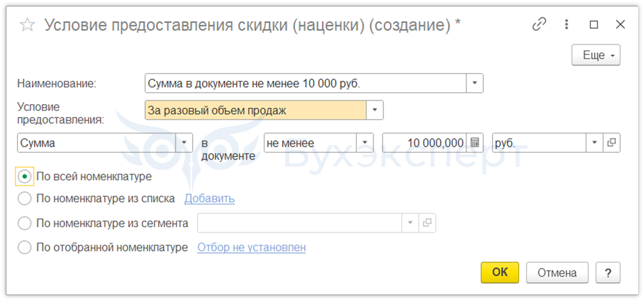
Task: Choose "По номенклатуре из списка" radio button
Action: 24,199
